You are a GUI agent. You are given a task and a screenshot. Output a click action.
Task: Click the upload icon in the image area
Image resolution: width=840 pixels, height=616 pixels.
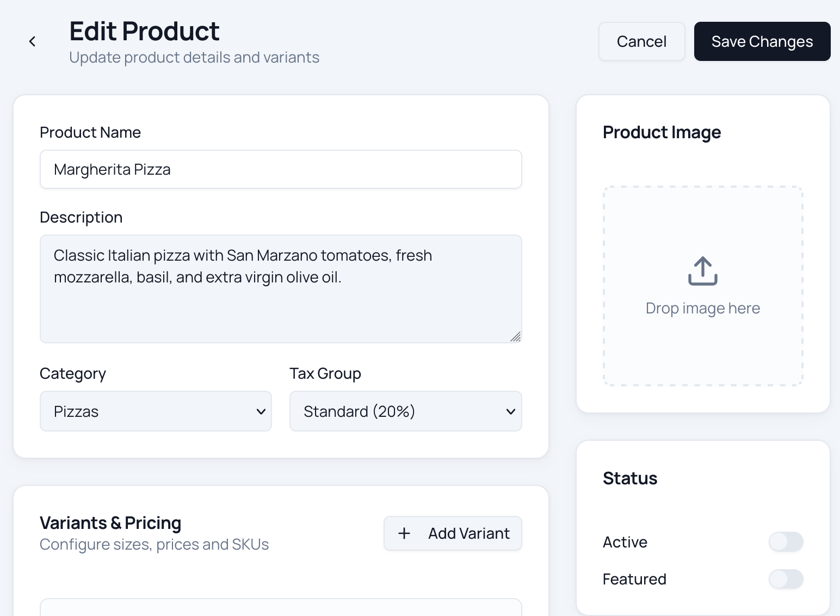[x=702, y=271]
